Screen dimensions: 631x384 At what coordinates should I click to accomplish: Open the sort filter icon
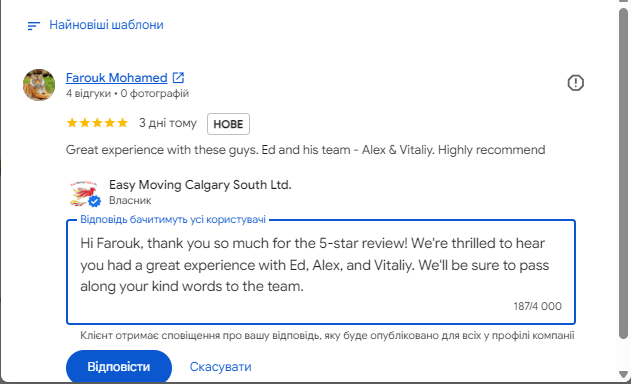33,26
